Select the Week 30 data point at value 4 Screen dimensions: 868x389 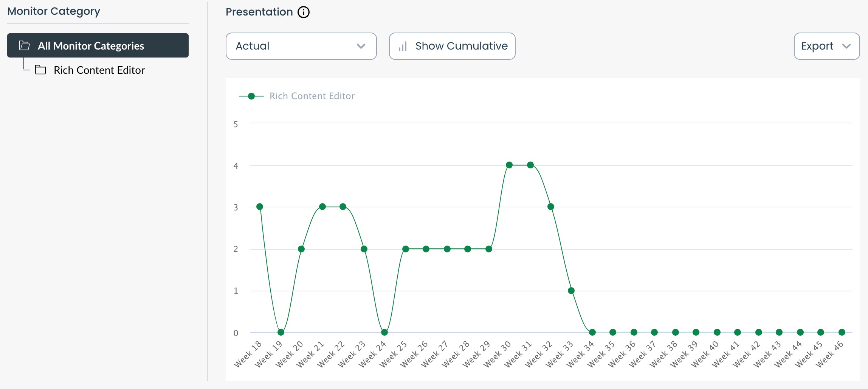coord(509,165)
